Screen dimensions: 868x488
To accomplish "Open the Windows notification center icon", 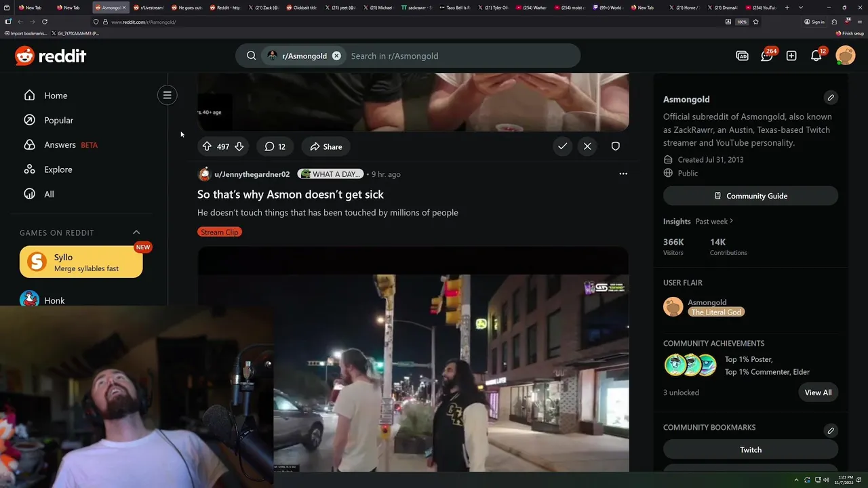I will point(860,480).
